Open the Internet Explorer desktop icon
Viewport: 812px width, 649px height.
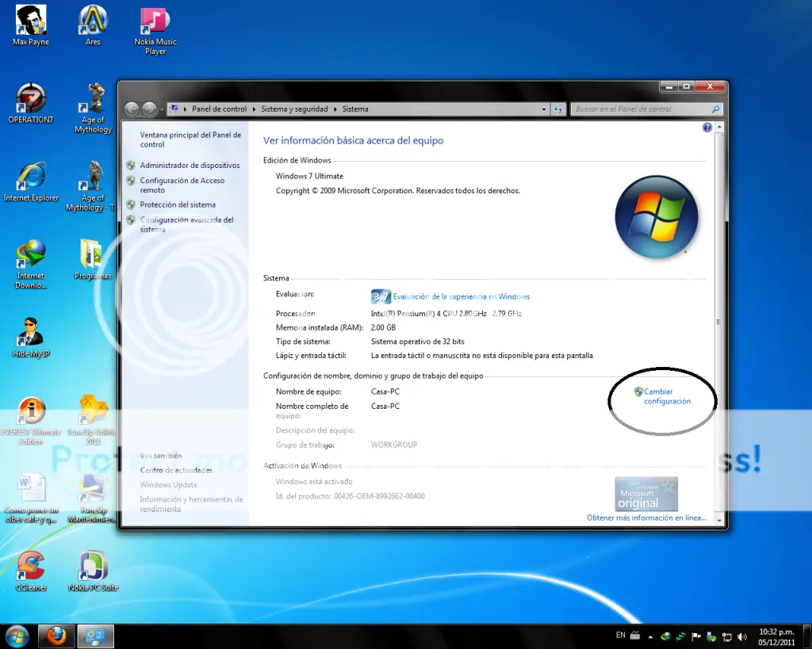31,181
